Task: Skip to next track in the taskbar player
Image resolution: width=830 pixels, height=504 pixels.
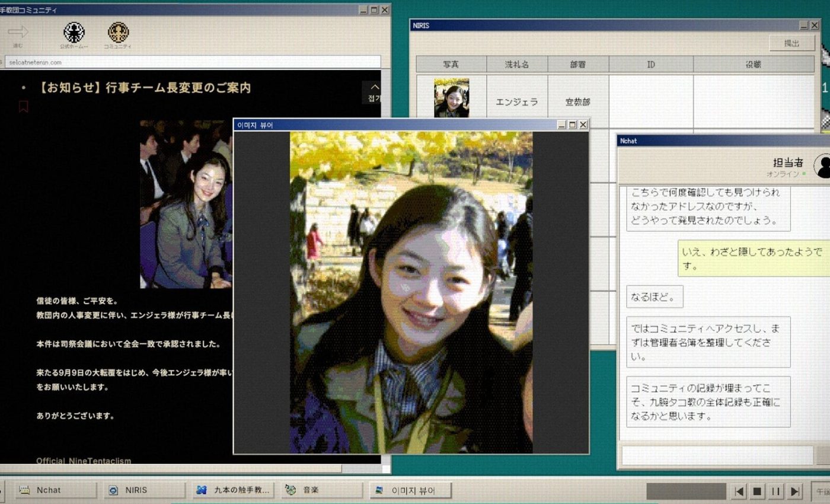Action: pos(794,492)
